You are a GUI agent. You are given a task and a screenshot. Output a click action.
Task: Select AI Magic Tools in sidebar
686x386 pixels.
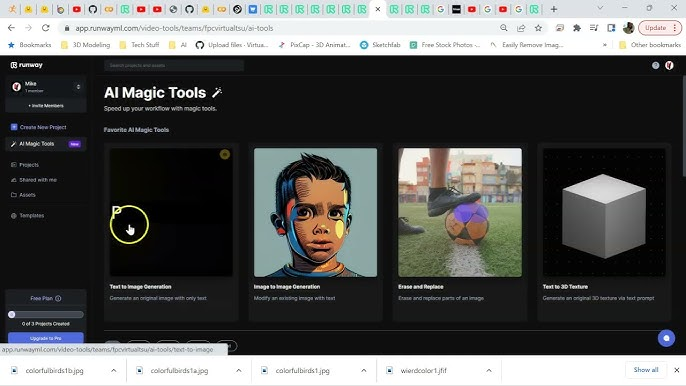[x=46, y=144]
